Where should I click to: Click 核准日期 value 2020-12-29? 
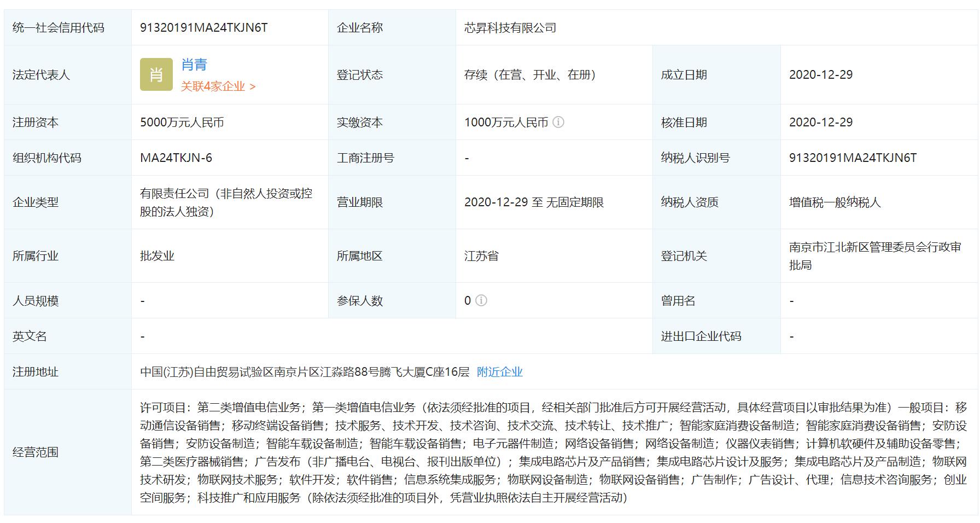821,123
